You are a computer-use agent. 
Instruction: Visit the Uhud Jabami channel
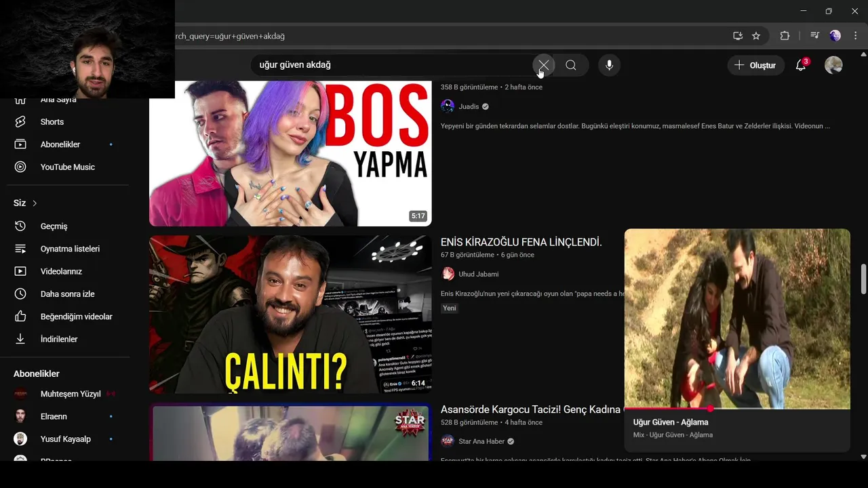pos(478,274)
